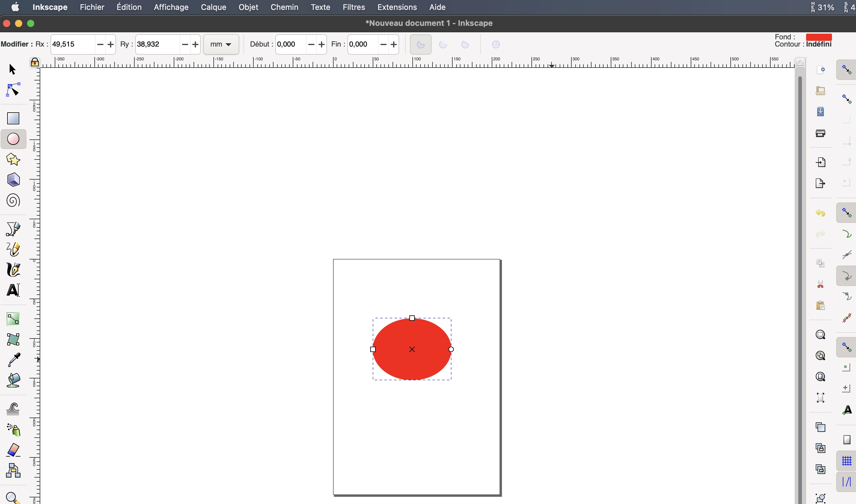Open the Chemin menu

[x=284, y=7]
